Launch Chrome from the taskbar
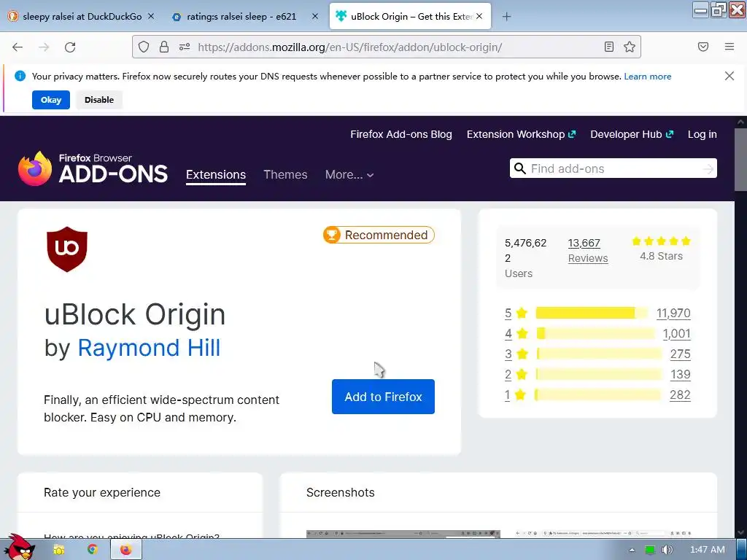 click(93, 550)
